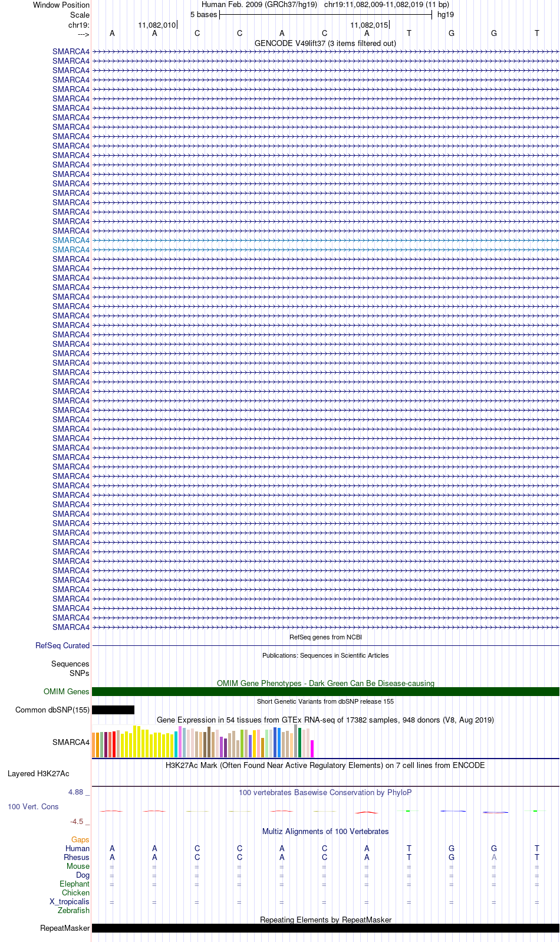
Task: Open Multiz Alignments of 100 Vertebrates title
Action: [325, 831]
